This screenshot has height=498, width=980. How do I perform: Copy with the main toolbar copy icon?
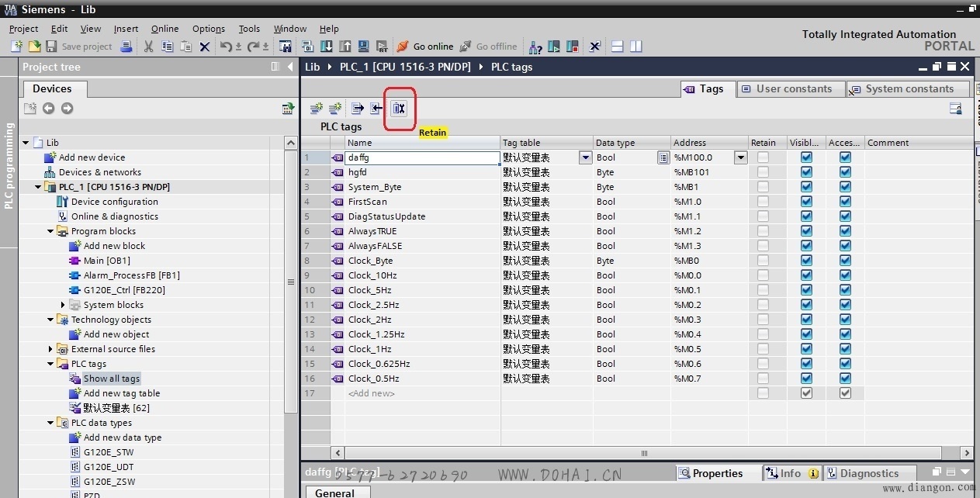pyautogui.click(x=167, y=47)
